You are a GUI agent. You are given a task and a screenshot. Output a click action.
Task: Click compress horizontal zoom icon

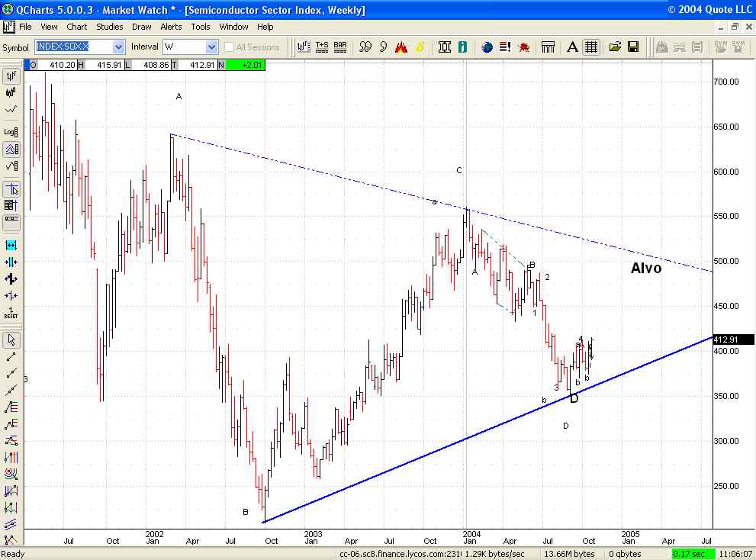pyautogui.click(x=11, y=262)
